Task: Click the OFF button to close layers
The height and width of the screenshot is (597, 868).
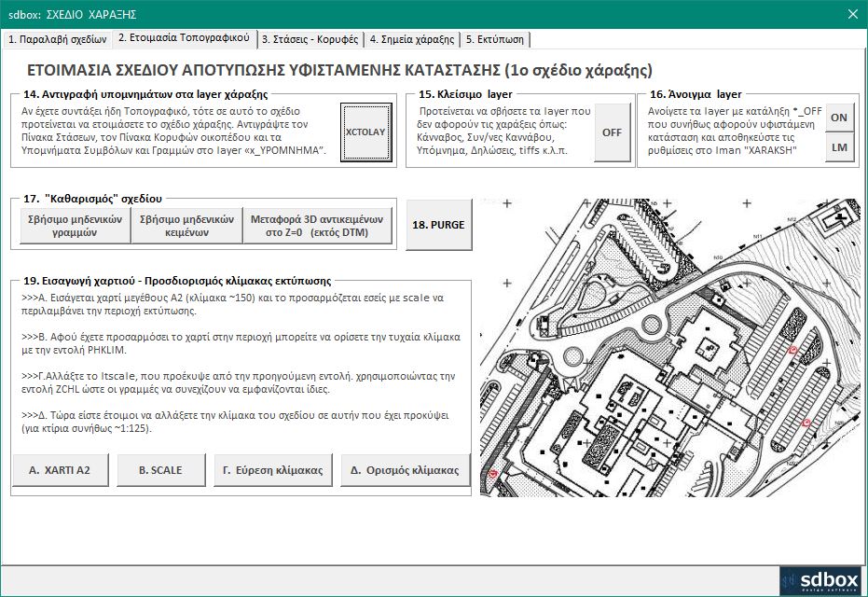Action: 612,132
